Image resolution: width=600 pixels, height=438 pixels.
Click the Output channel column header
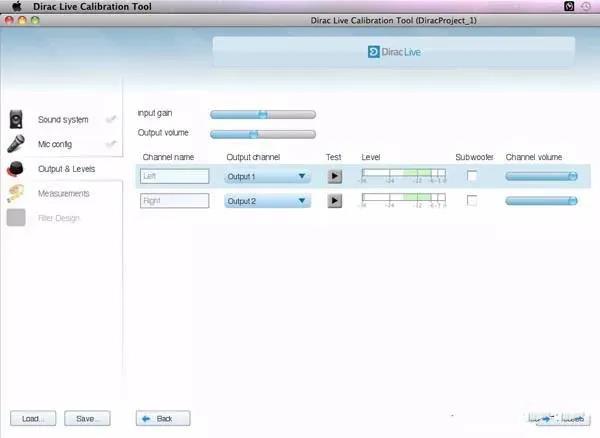(x=253, y=157)
